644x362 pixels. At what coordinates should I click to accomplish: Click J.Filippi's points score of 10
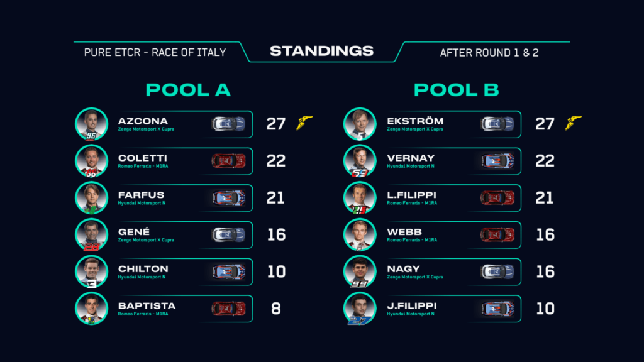[x=545, y=309]
